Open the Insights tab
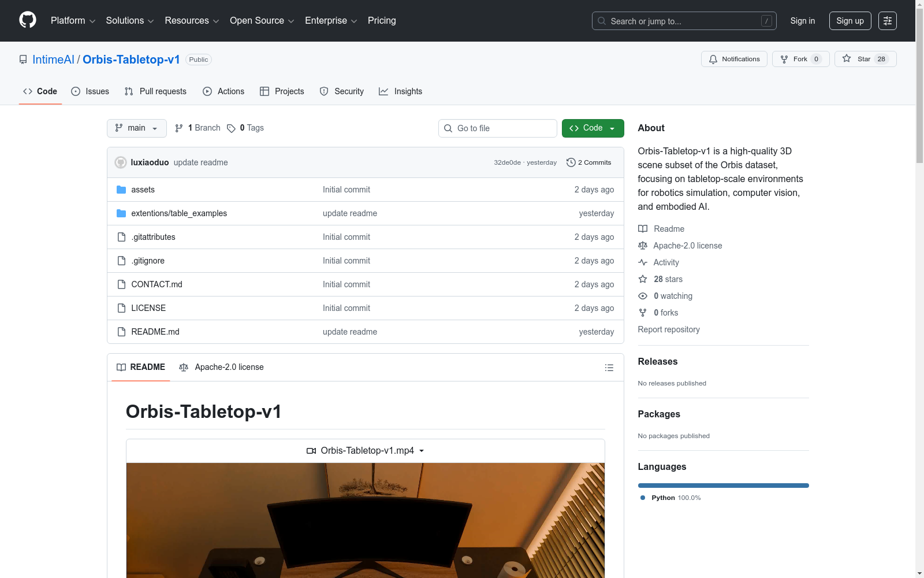The image size is (924, 578). (400, 91)
